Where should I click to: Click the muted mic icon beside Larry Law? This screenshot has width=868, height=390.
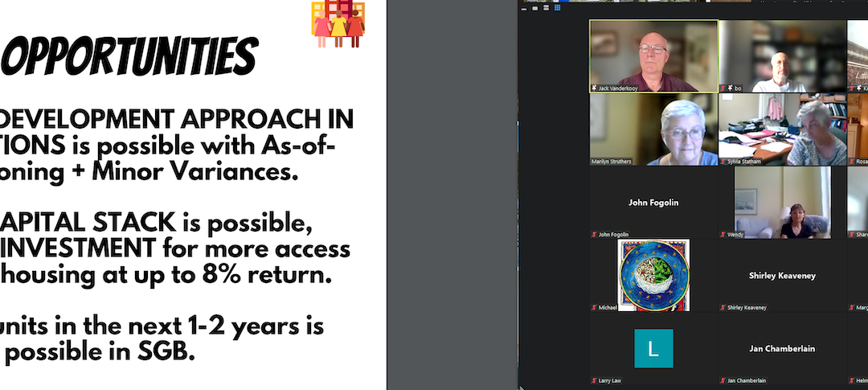pos(595,380)
